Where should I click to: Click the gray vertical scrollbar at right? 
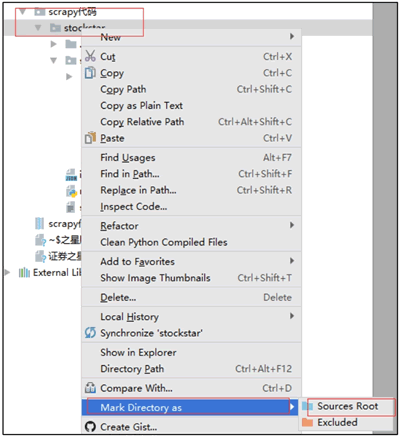(x=385, y=200)
